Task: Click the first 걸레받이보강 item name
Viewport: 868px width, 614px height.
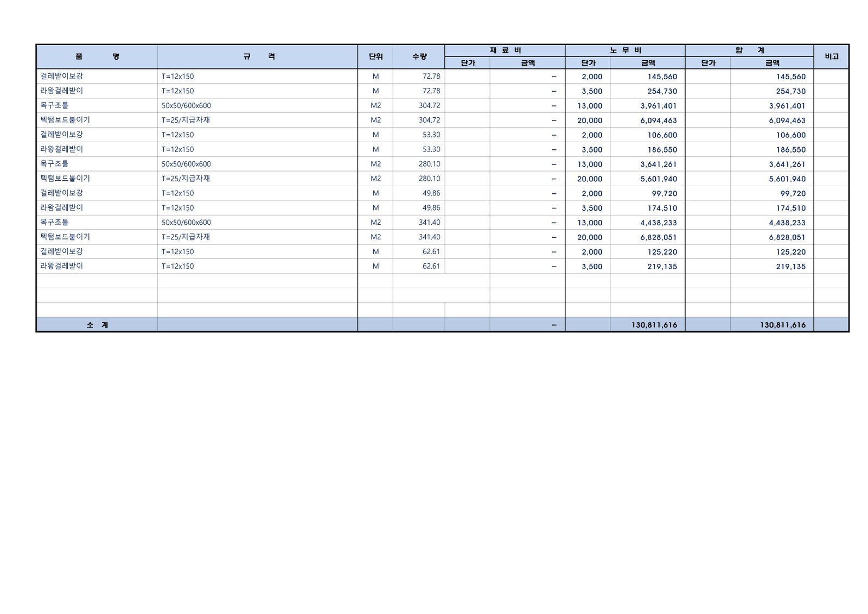Action: tap(62, 77)
